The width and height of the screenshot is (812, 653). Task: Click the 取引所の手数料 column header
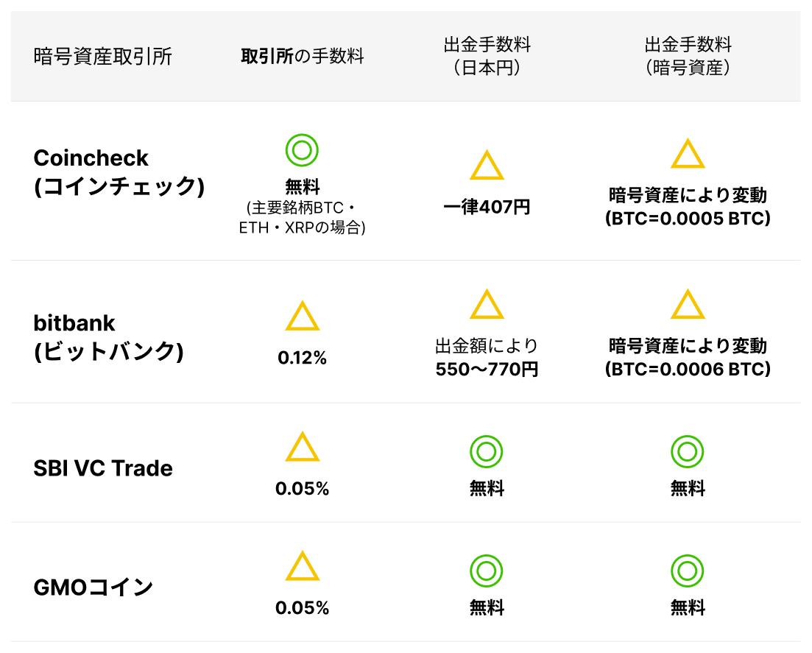coord(302,57)
